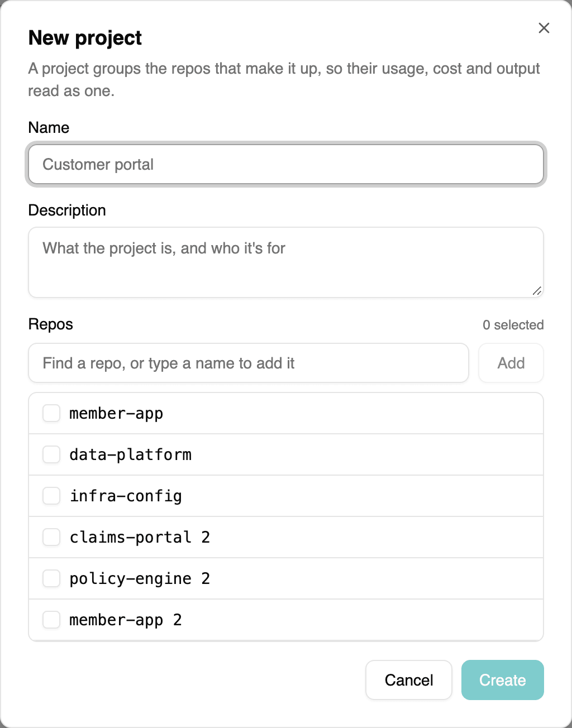Viewport: 572px width, 728px height.
Task: Click the Create button
Action: tap(503, 680)
